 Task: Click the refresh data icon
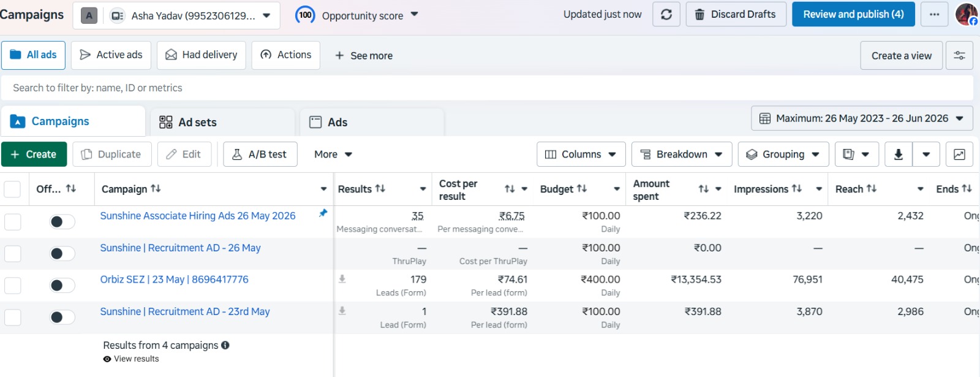coord(666,14)
